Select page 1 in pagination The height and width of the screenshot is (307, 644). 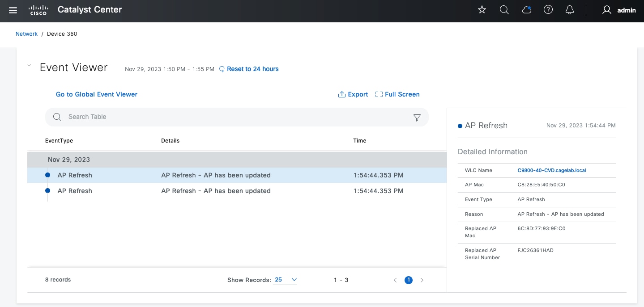coord(408,280)
